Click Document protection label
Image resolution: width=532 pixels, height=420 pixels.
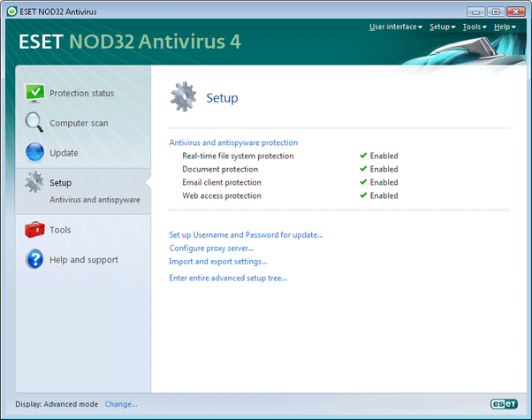click(x=220, y=169)
